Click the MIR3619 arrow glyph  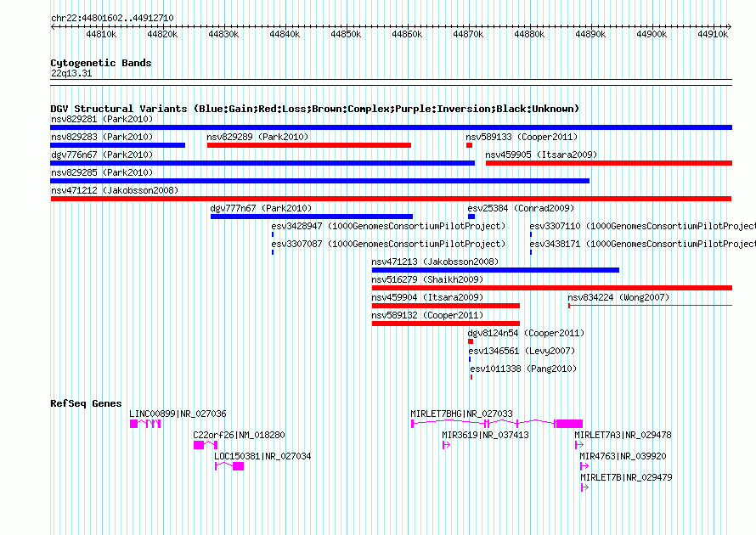447,445
